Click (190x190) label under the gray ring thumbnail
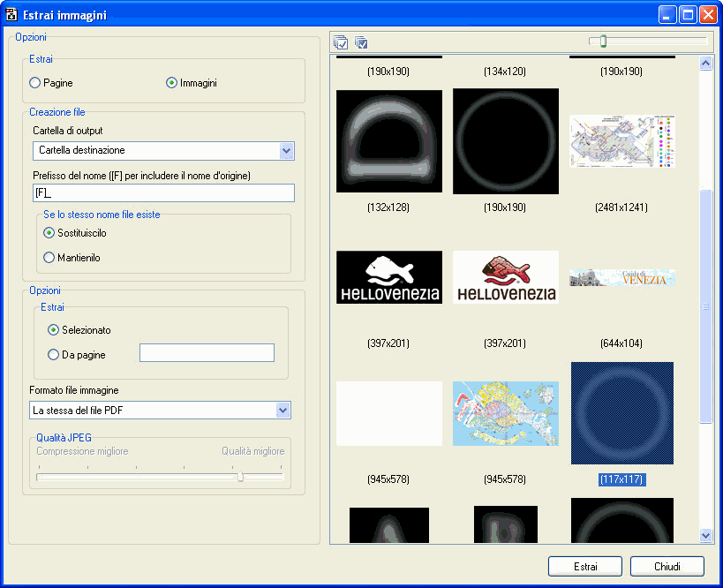Screen dimensions: 723x588 [x=505, y=207]
